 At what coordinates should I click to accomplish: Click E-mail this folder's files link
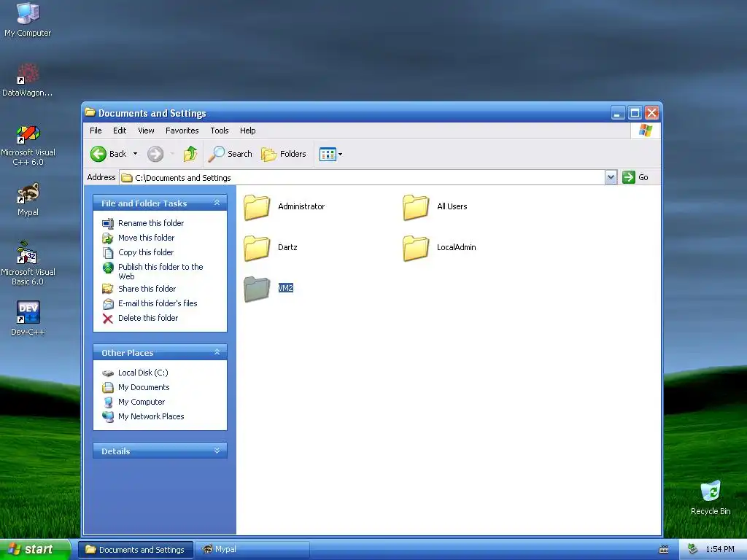[158, 303]
